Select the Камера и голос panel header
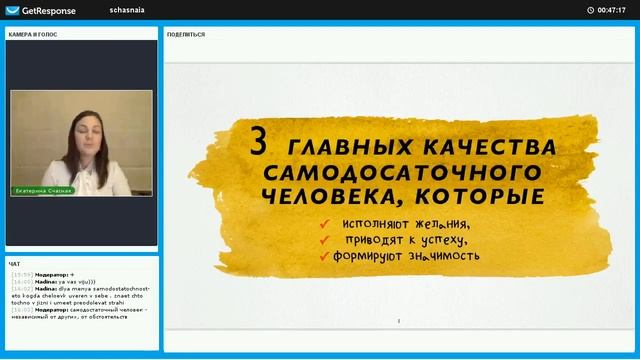Screen dimensions: 640x360 (x=33, y=35)
